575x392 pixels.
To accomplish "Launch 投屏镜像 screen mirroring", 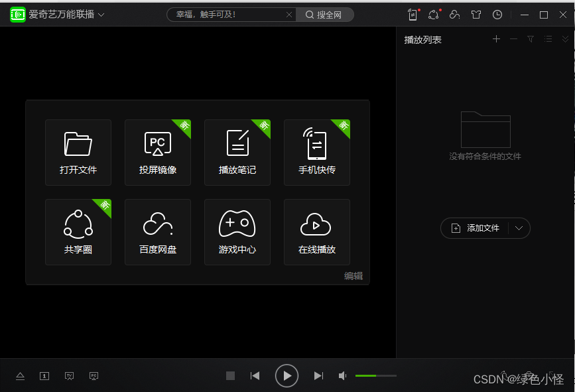I will pyautogui.click(x=158, y=153).
